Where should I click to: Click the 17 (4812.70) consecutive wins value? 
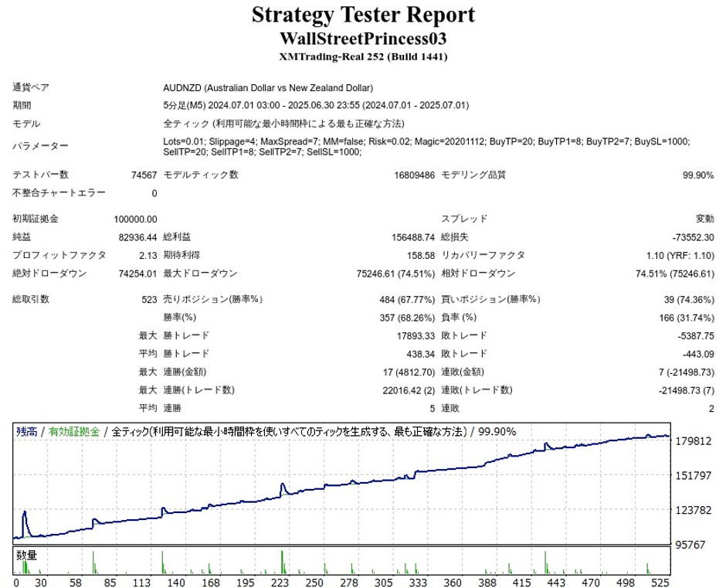[409, 372]
